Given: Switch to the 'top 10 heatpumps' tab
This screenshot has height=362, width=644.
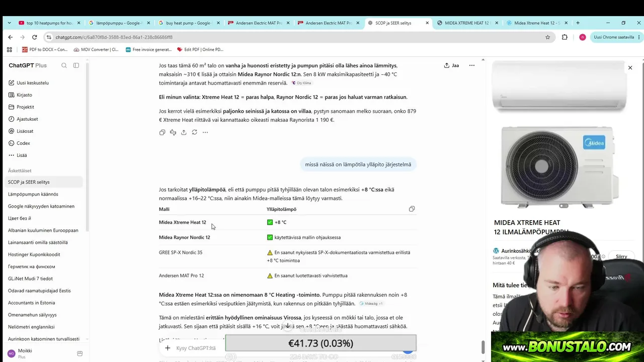Looking at the screenshot, I should [x=48, y=23].
